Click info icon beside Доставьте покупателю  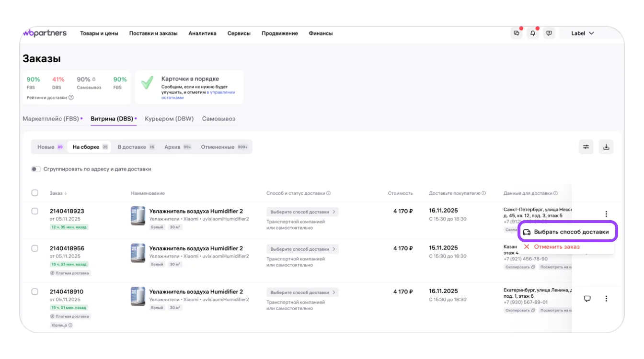pyautogui.click(x=483, y=193)
